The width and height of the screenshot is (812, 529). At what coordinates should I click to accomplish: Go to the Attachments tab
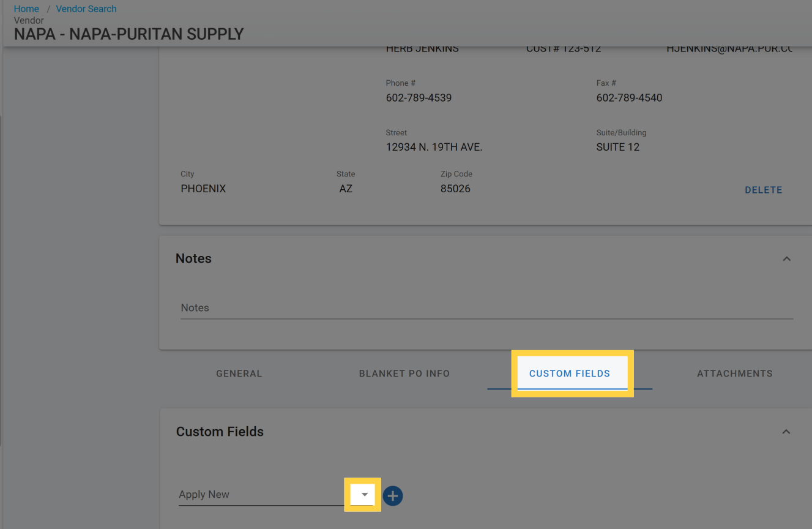(x=734, y=373)
